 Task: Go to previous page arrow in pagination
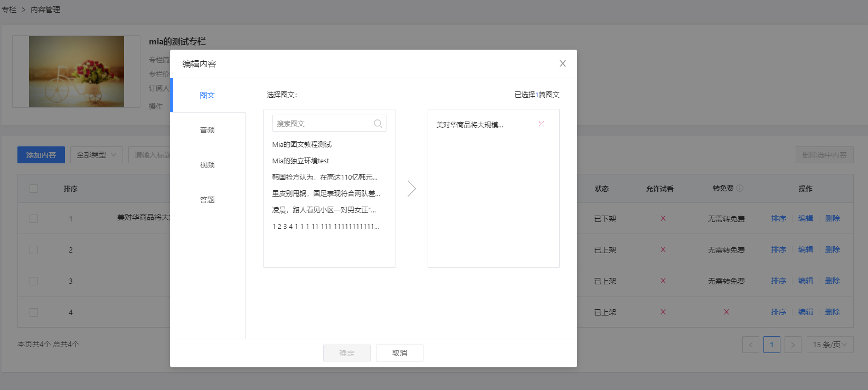click(750, 345)
